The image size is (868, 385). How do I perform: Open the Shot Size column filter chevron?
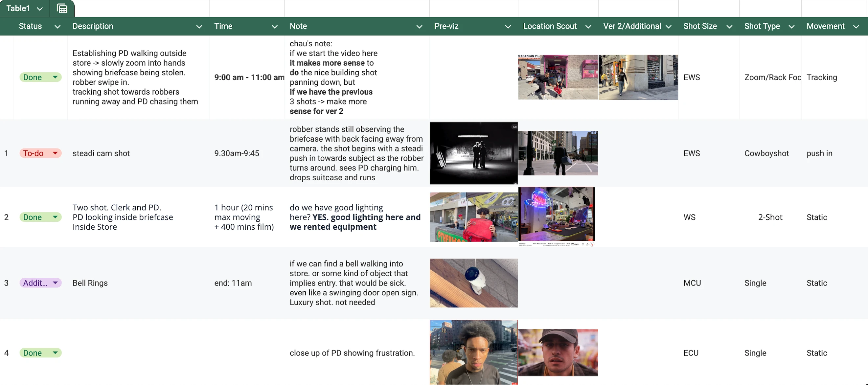click(x=729, y=27)
